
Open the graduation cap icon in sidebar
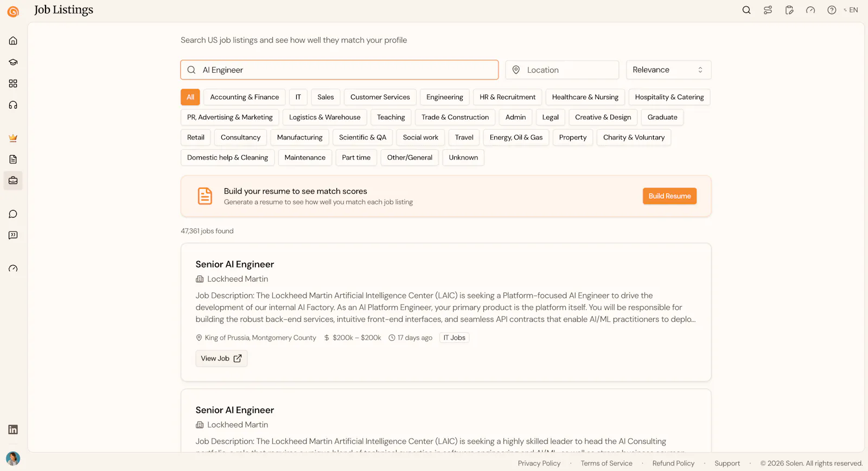[x=13, y=62]
